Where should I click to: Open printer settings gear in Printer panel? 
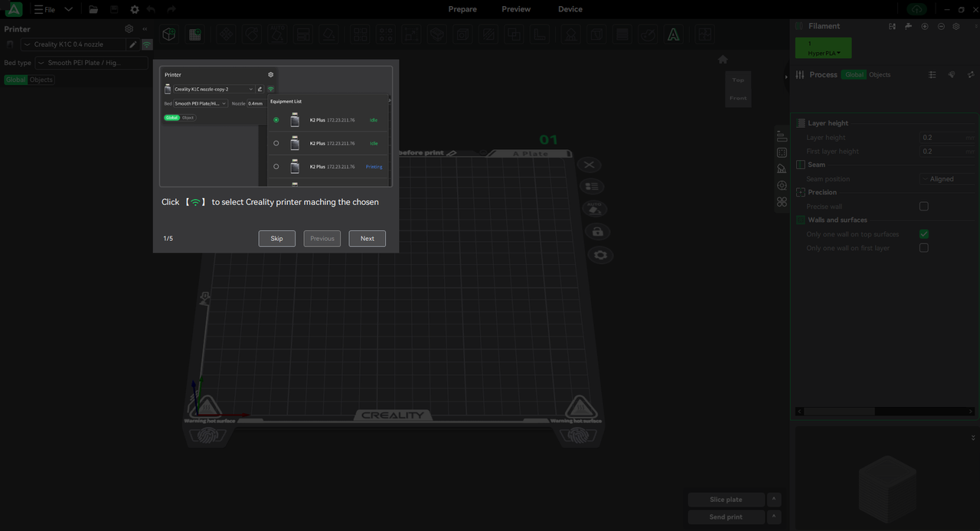coord(129,29)
